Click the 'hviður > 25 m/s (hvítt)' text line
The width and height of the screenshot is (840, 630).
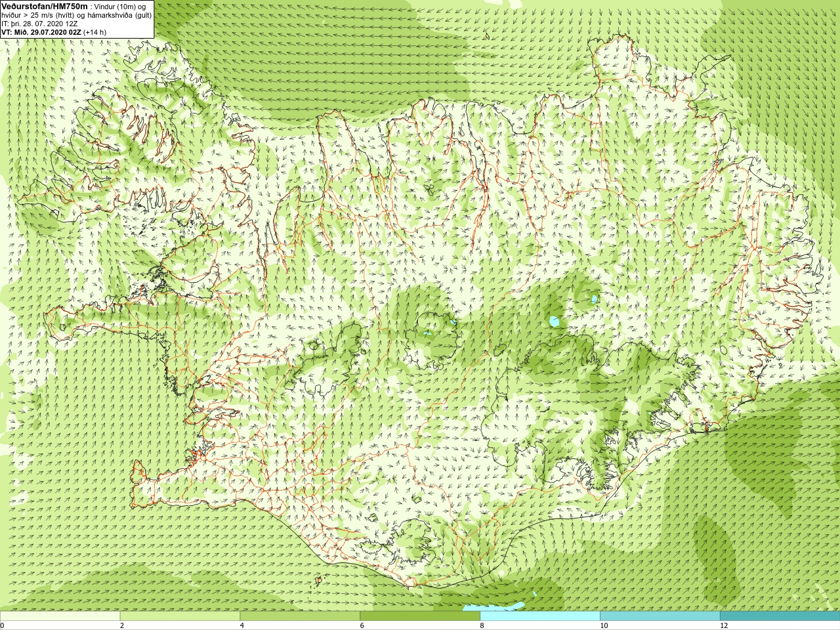[77, 14]
